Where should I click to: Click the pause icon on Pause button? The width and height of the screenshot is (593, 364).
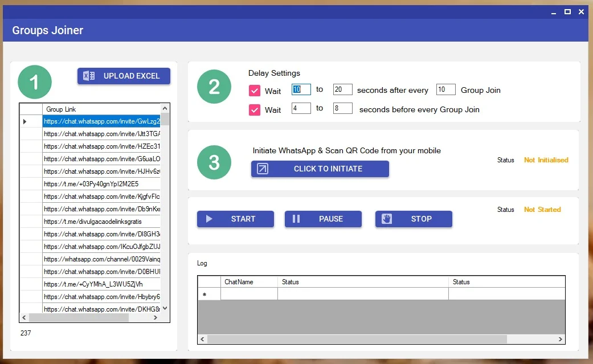(296, 219)
